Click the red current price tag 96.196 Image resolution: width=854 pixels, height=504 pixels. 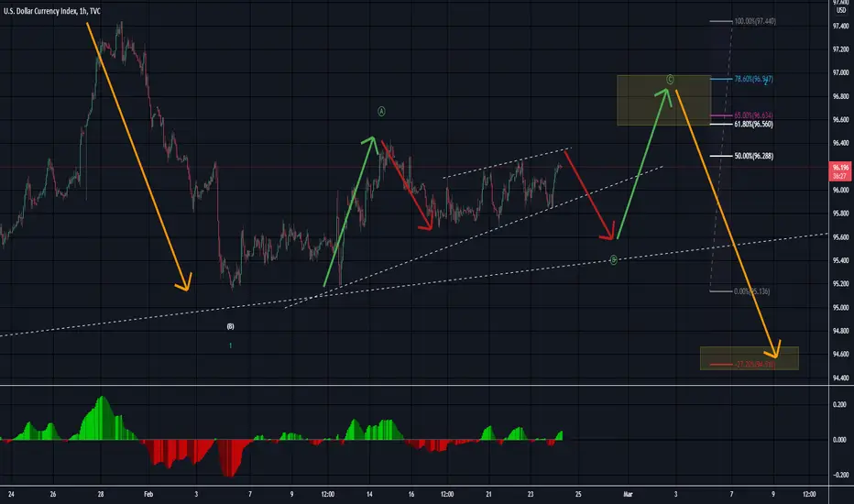coord(840,171)
